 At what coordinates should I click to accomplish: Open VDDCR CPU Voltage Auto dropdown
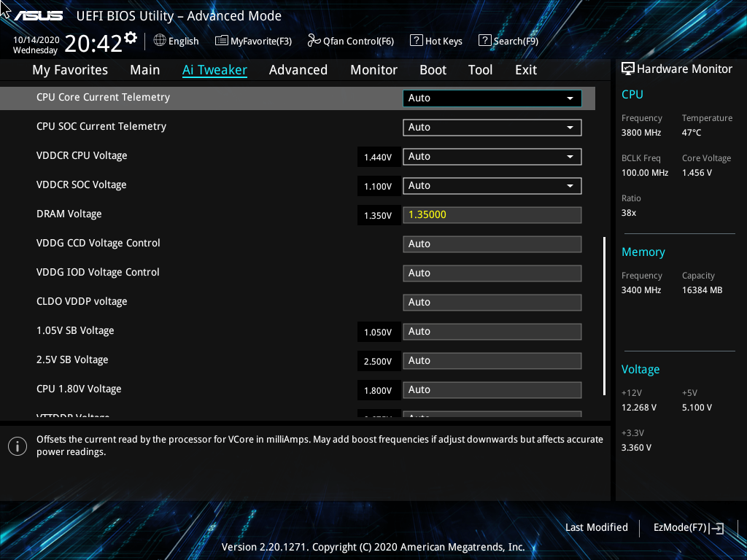click(x=492, y=157)
